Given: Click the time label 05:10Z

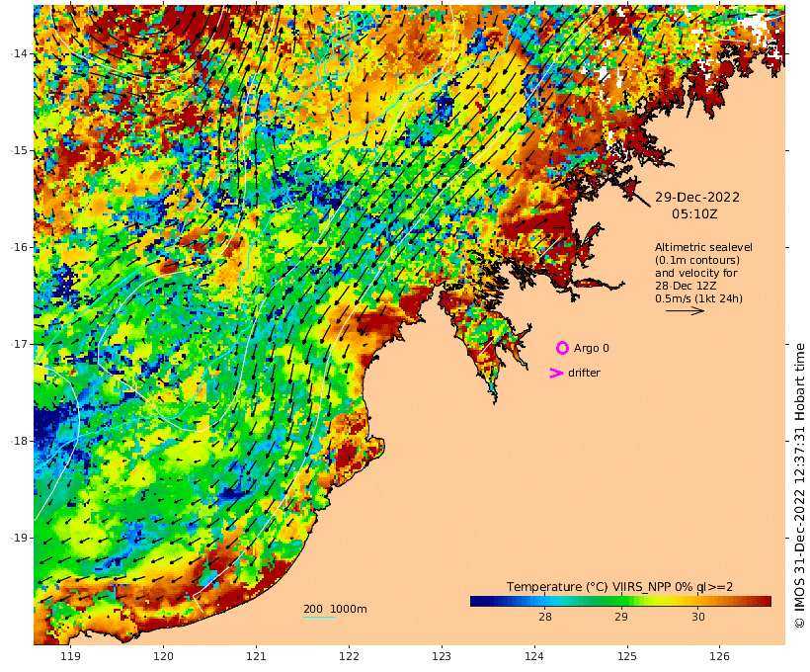Looking at the screenshot, I should 694,213.
